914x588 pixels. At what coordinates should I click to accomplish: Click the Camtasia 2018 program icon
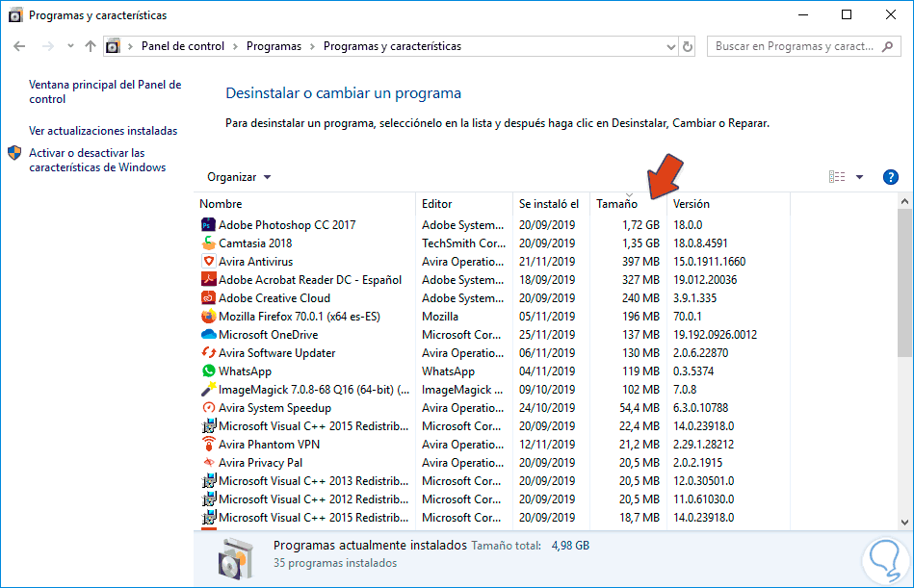(x=208, y=243)
